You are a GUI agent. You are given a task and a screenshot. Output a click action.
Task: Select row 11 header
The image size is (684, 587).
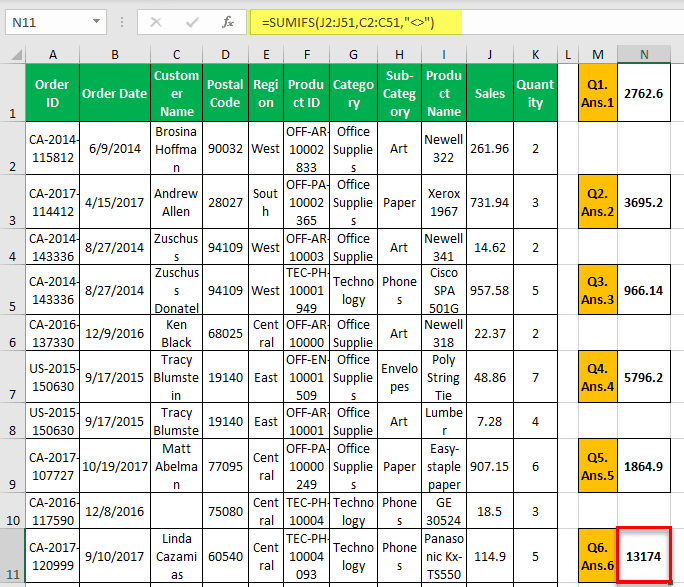click(x=13, y=556)
